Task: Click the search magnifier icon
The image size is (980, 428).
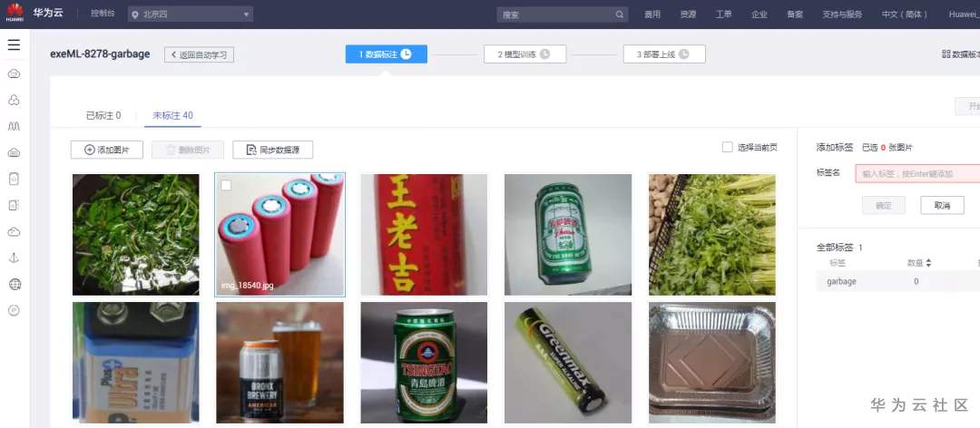Action: (x=620, y=15)
